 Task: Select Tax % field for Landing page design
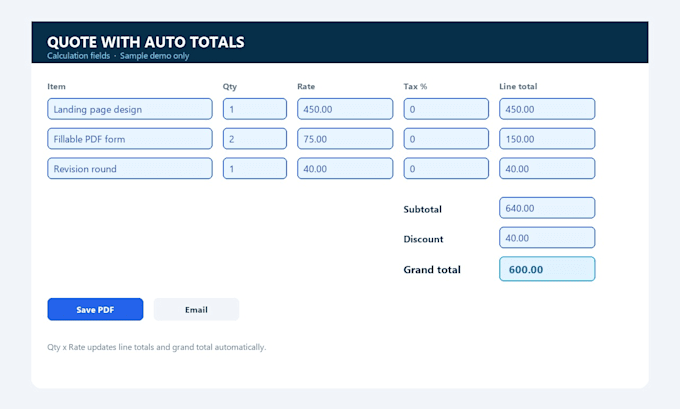point(446,109)
